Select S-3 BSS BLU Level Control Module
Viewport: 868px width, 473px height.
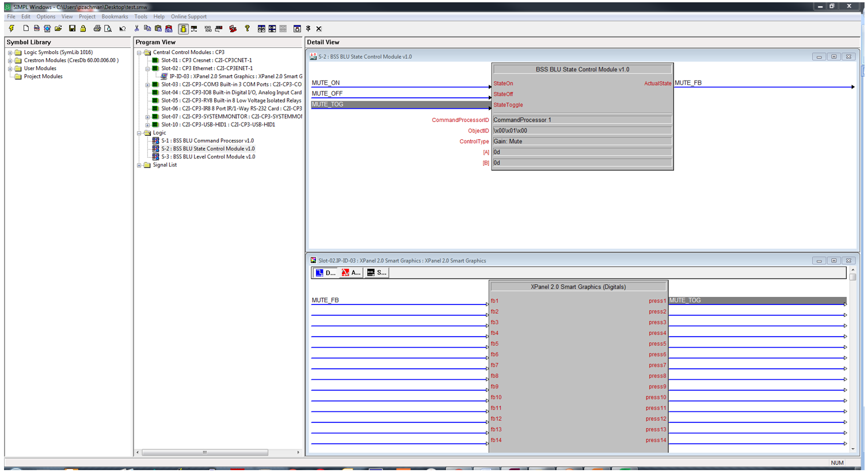coord(208,157)
